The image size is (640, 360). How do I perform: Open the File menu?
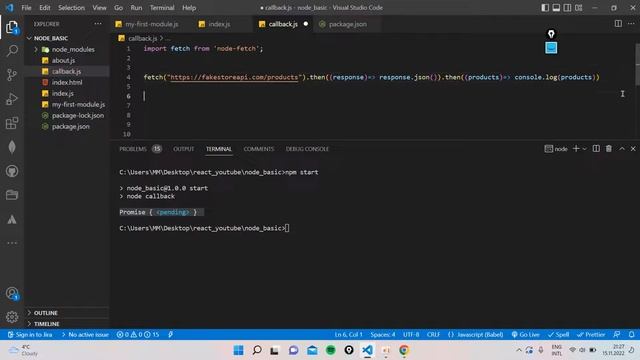click(26, 7)
